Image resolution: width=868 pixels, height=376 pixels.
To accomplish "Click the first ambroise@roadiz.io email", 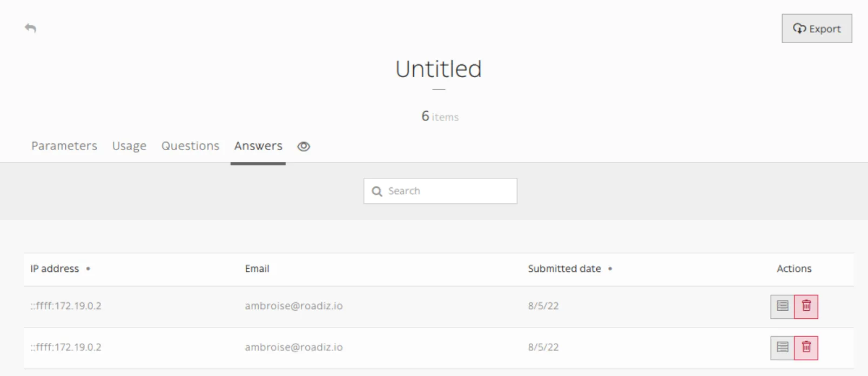I will click(x=294, y=306).
